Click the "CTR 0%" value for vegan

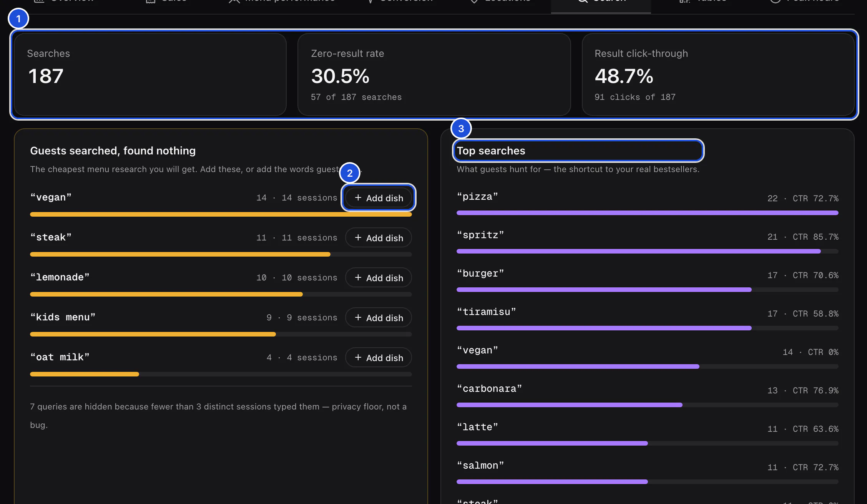(x=823, y=352)
